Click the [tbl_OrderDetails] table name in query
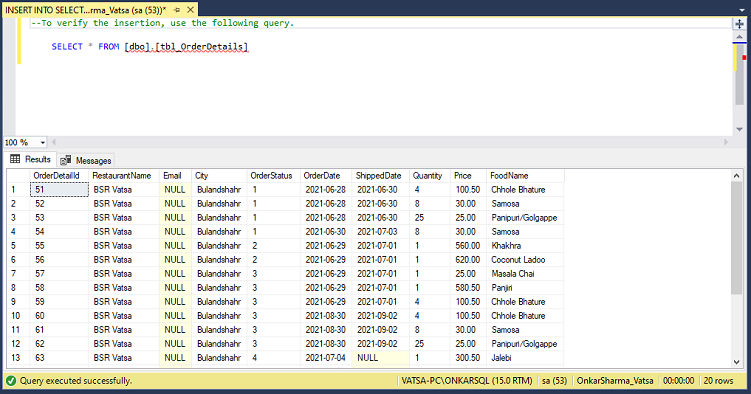 click(201, 46)
